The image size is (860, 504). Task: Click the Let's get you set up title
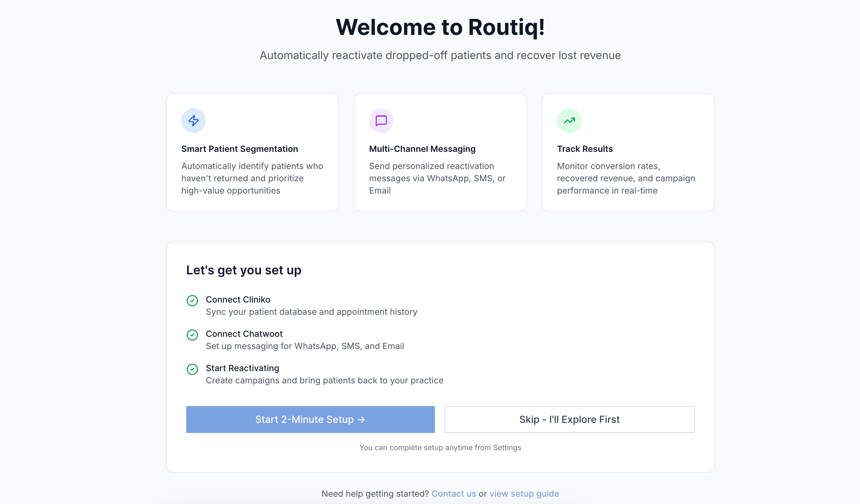point(244,270)
